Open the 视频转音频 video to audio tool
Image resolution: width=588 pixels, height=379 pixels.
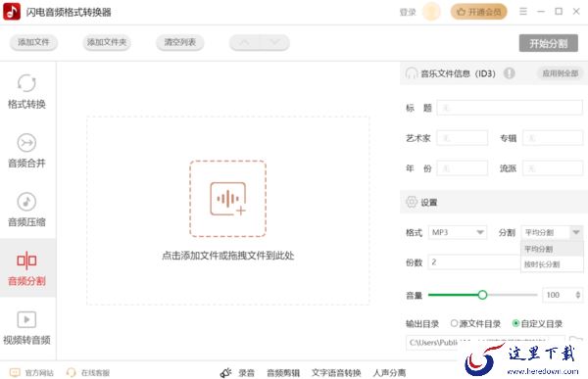pos(26,328)
